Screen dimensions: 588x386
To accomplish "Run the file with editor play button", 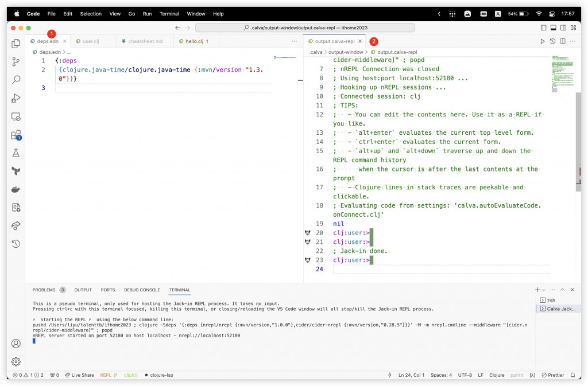I will 542,41.
